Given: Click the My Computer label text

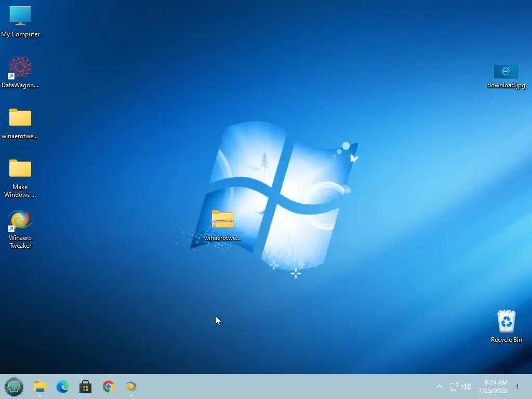Looking at the screenshot, I should coord(20,34).
